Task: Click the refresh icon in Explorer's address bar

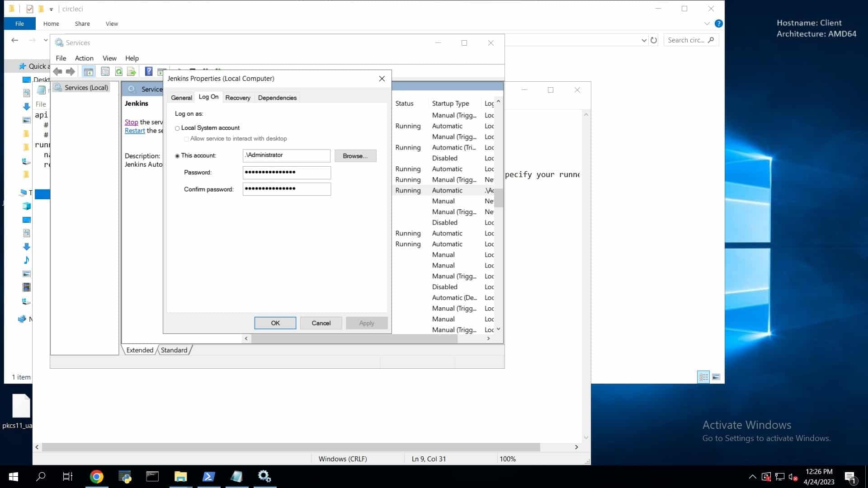Action: tap(653, 40)
